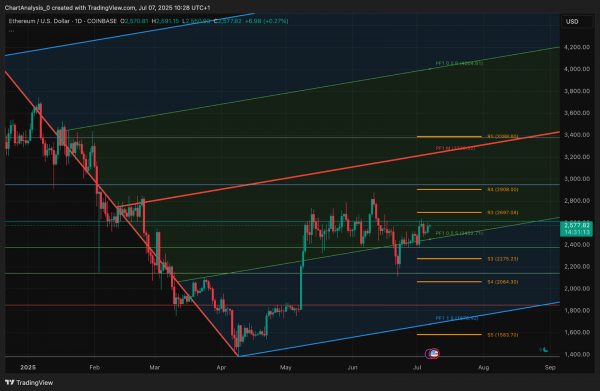Viewport: 600px width, 391px height.
Task: Click the green crescent moon icon
Action: (545, 349)
